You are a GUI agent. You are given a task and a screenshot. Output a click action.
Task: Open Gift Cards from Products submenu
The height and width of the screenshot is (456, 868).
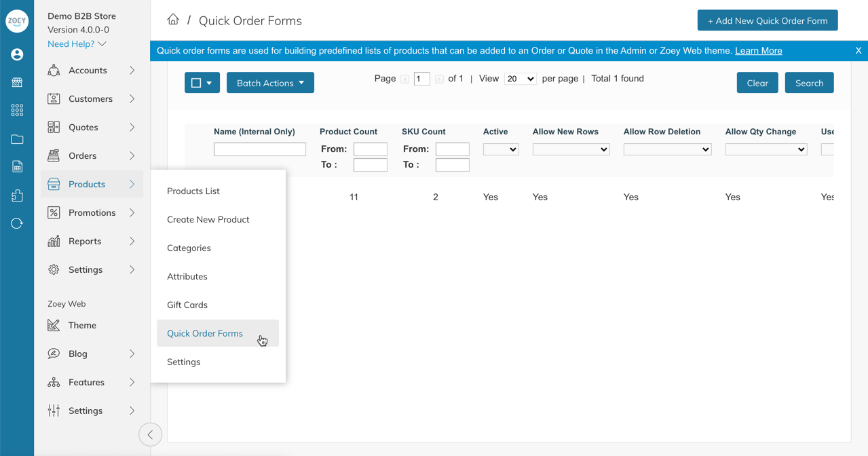click(187, 305)
